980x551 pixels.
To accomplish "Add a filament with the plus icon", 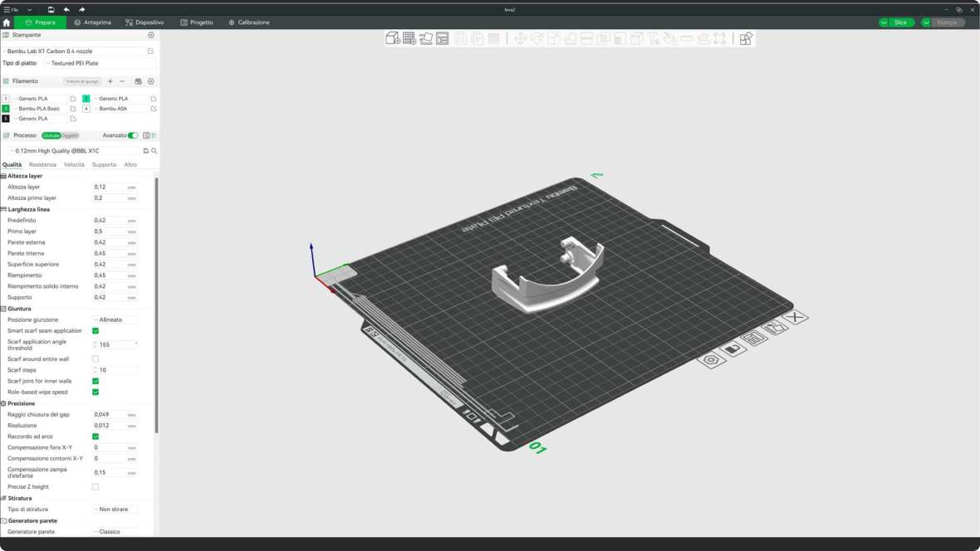I will (110, 81).
